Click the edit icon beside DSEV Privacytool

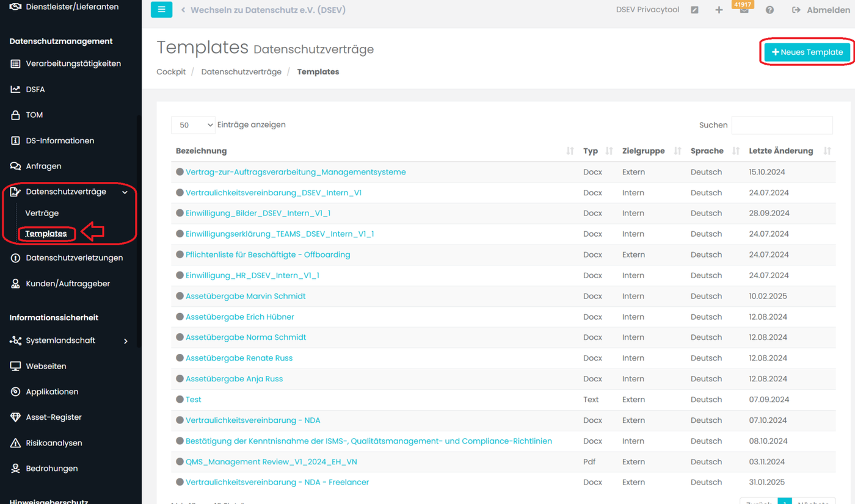(x=694, y=10)
